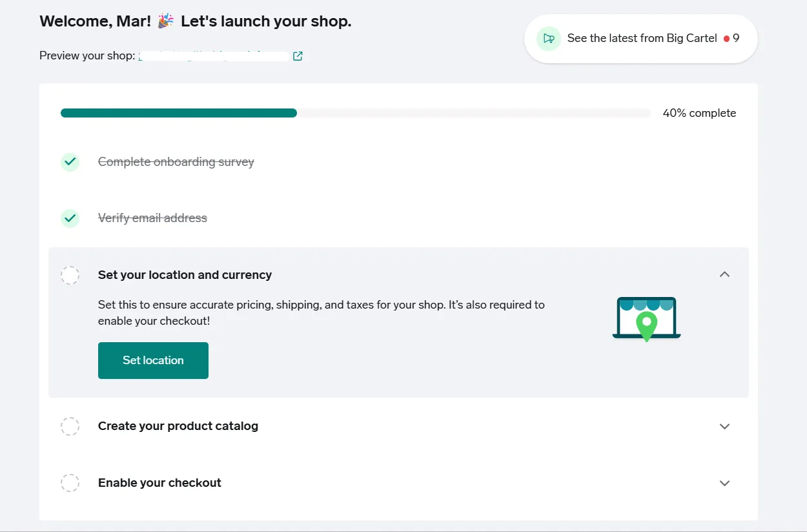Expand the product catalog section chevron
This screenshot has height=532, width=807.
[x=724, y=426]
